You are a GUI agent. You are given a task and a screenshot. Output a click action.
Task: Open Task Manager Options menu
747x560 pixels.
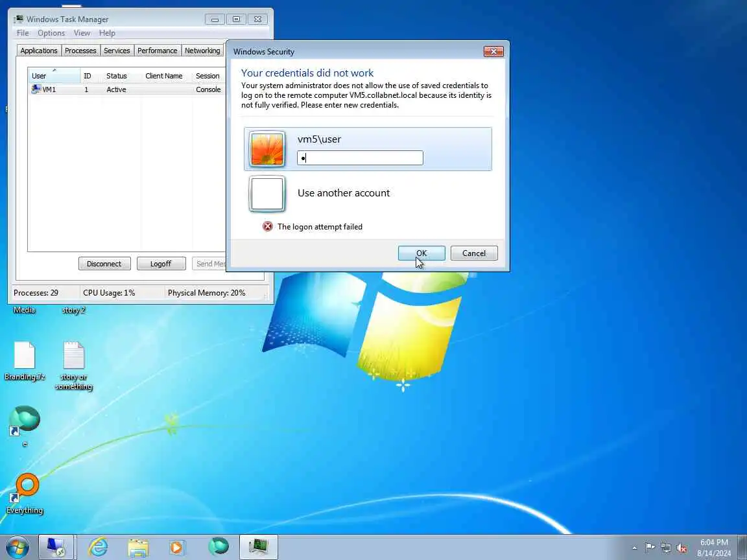tap(51, 33)
